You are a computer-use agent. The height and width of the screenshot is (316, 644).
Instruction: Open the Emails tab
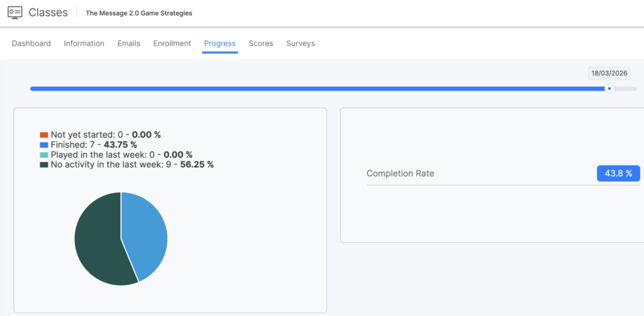[128, 43]
